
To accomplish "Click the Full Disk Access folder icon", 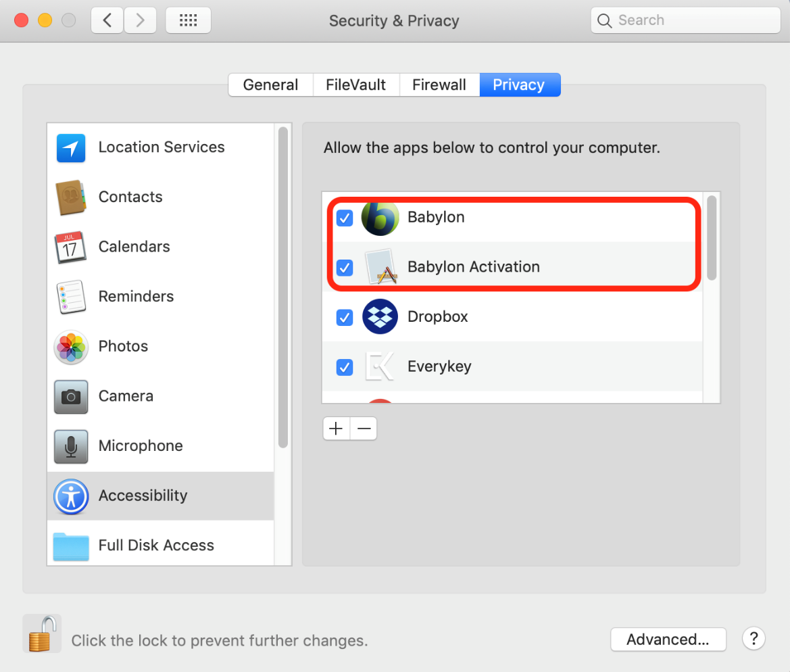I will pyautogui.click(x=70, y=546).
